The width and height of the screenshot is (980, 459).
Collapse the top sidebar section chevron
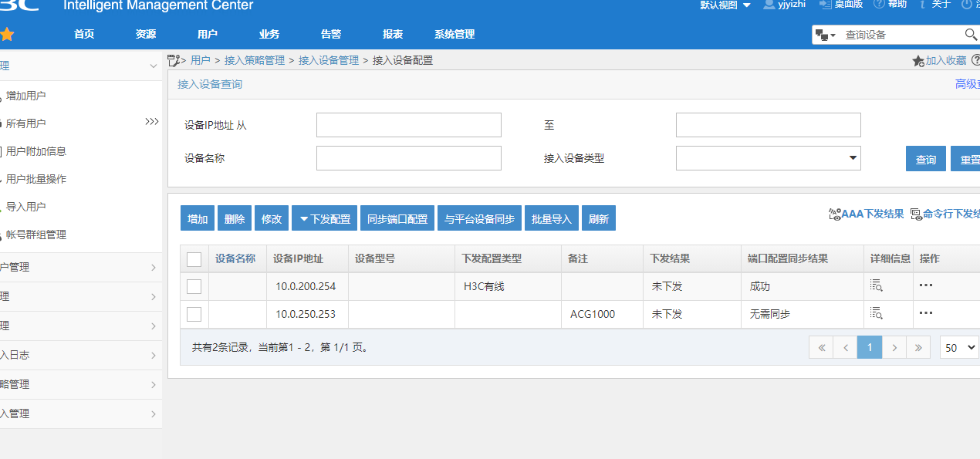coord(153,67)
